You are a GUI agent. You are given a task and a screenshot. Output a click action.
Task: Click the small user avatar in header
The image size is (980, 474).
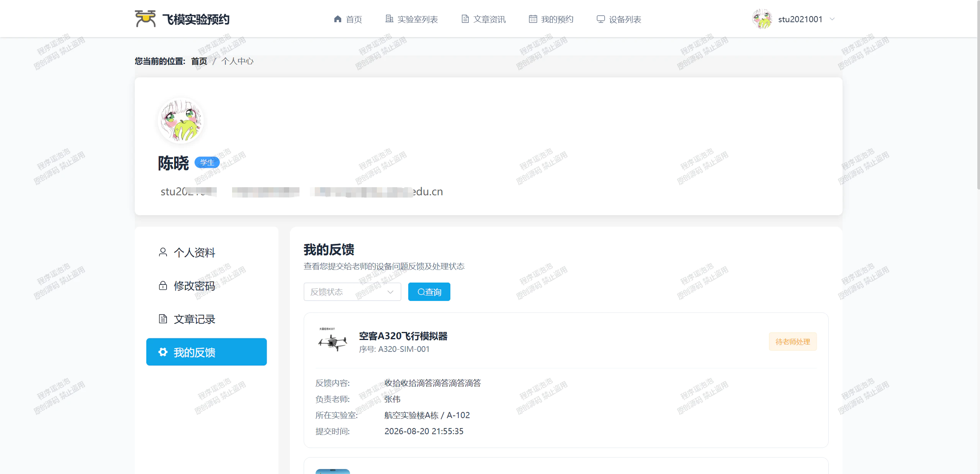coord(762,19)
